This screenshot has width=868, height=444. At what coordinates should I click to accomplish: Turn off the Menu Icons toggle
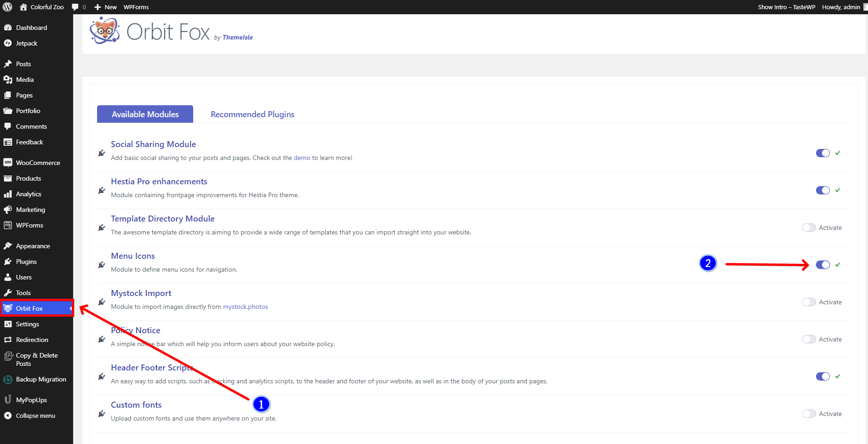click(822, 265)
